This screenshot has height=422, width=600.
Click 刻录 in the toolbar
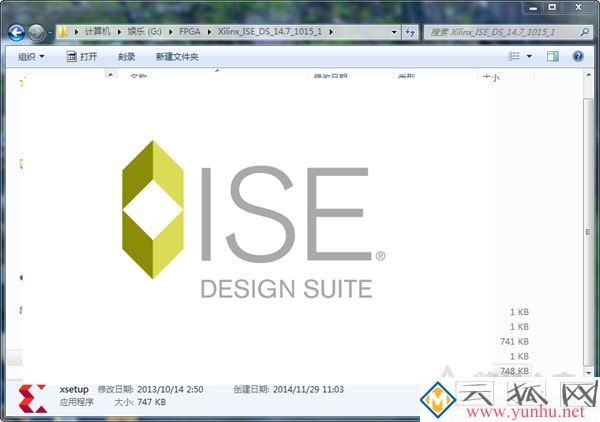126,57
